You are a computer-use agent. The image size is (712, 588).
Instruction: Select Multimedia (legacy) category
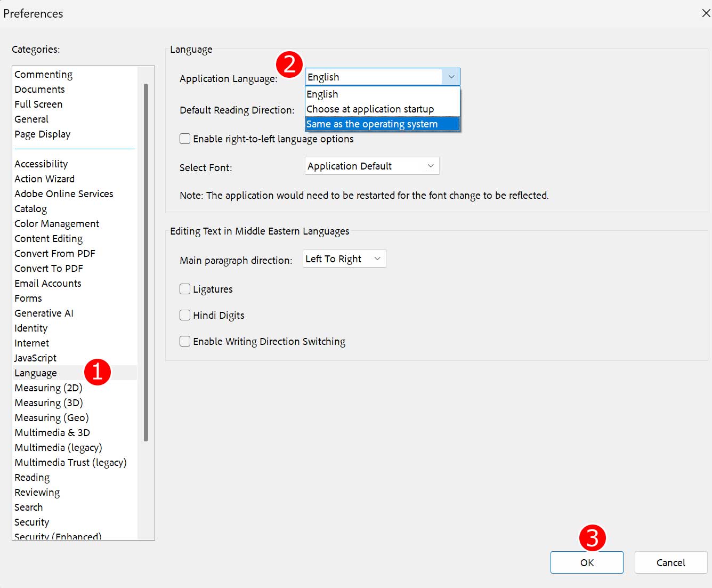coord(59,448)
